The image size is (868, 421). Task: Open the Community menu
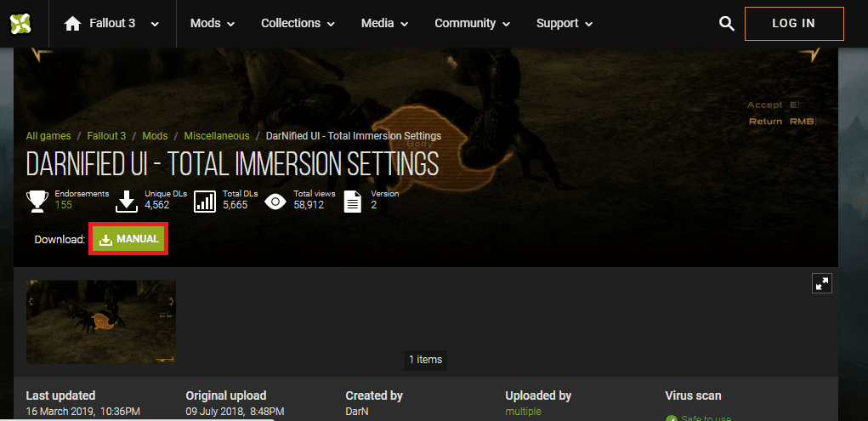coord(472,23)
